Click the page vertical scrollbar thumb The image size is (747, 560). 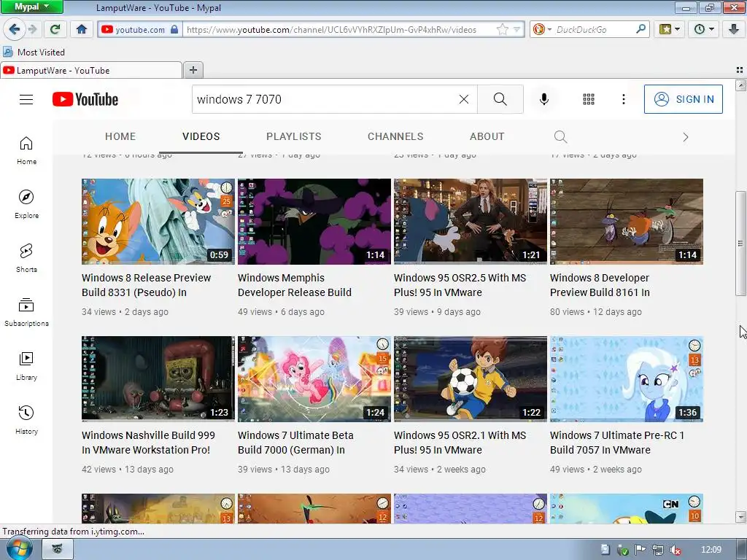point(740,244)
